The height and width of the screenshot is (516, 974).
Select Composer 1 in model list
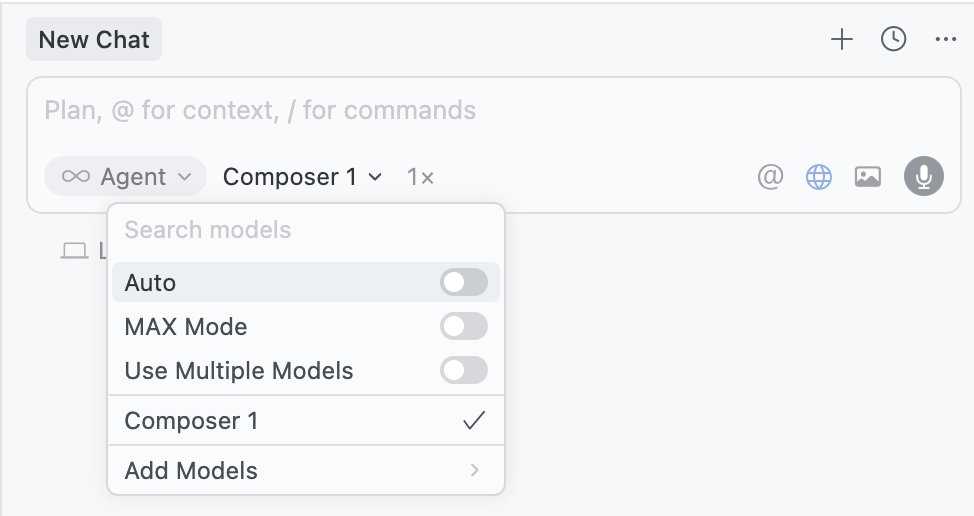[192, 421]
